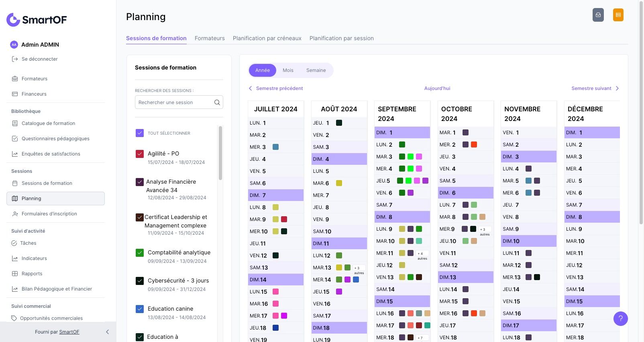Click DIM. 7 row in Juillet 2024
The image size is (644, 342).
276,195
